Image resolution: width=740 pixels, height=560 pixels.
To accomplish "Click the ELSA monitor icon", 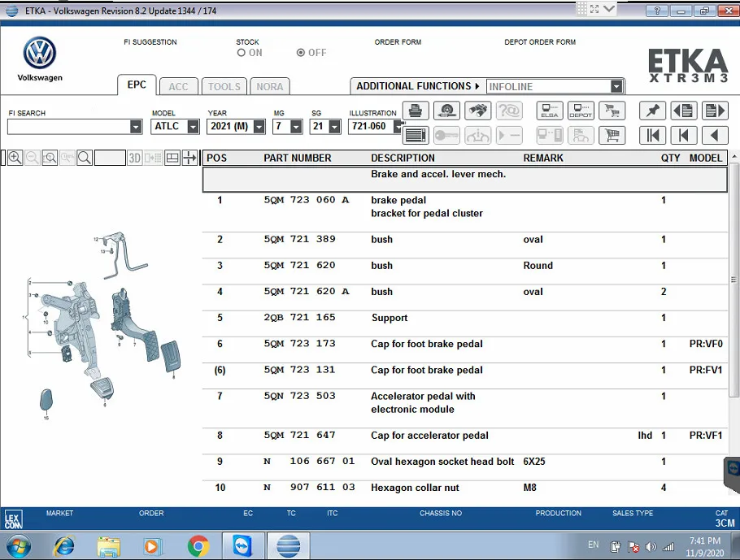I will 550,111.
